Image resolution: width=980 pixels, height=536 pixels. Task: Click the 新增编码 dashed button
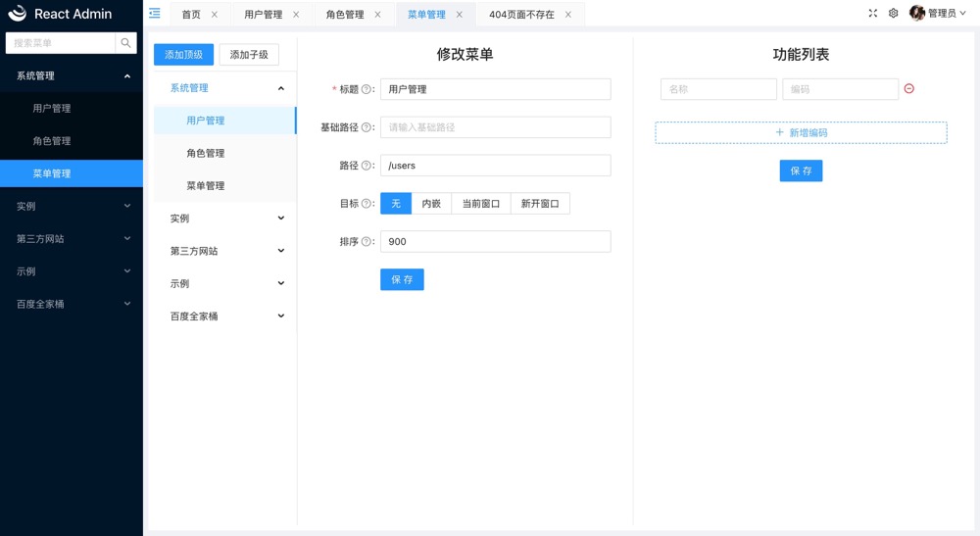[801, 132]
